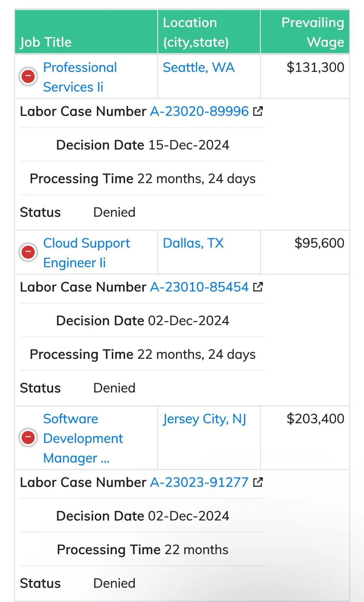The image size is (364, 602).
Task: Collapse the Professional Services Ii row
Action: (x=28, y=77)
